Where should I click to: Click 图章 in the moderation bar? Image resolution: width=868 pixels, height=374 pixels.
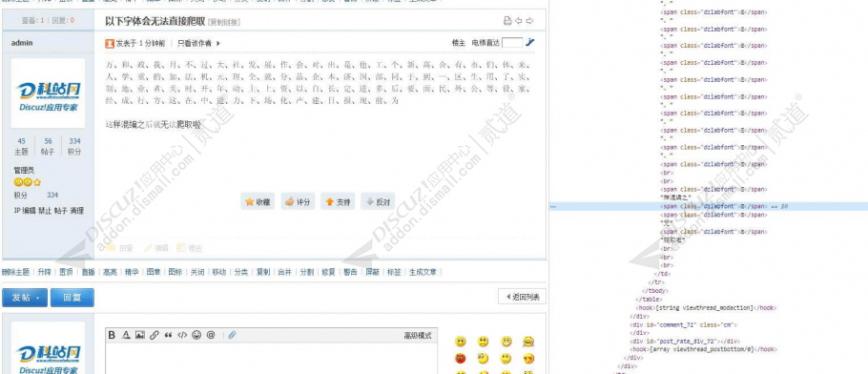pyautogui.click(x=154, y=272)
